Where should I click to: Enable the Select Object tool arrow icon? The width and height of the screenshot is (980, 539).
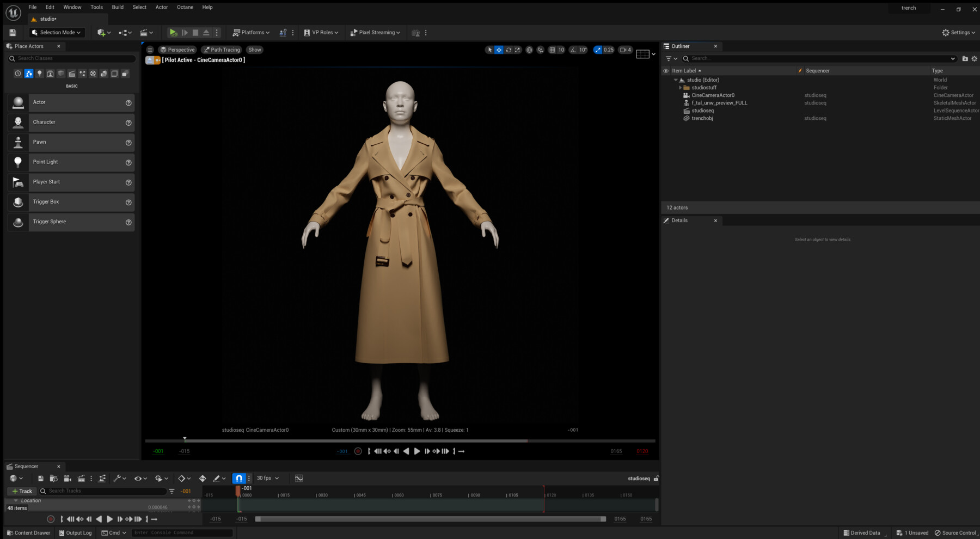(x=489, y=50)
